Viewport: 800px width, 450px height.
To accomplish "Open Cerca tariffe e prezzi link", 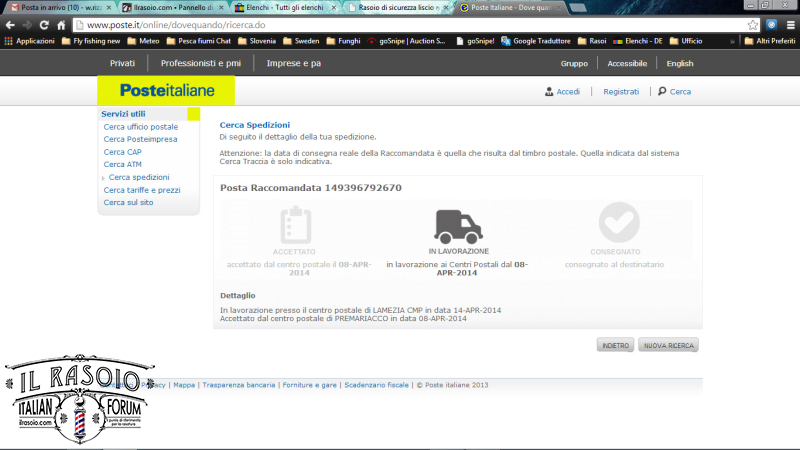I will pyautogui.click(x=142, y=190).
